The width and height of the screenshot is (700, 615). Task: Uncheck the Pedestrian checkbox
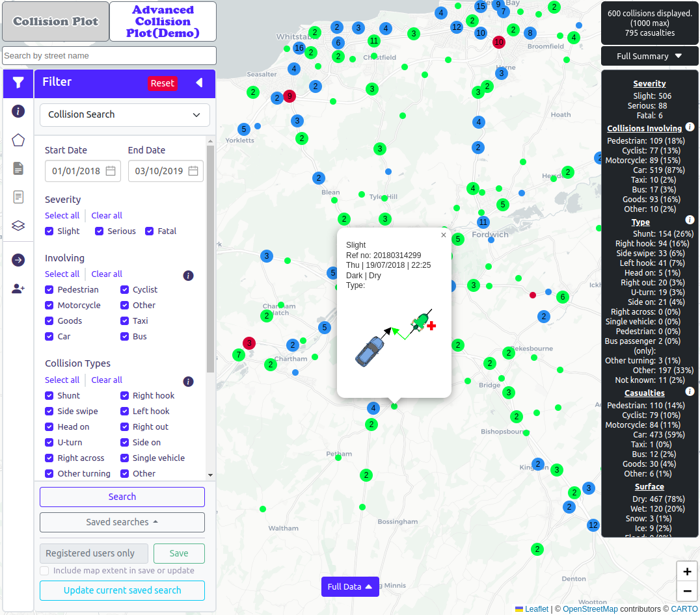(49, 289)
